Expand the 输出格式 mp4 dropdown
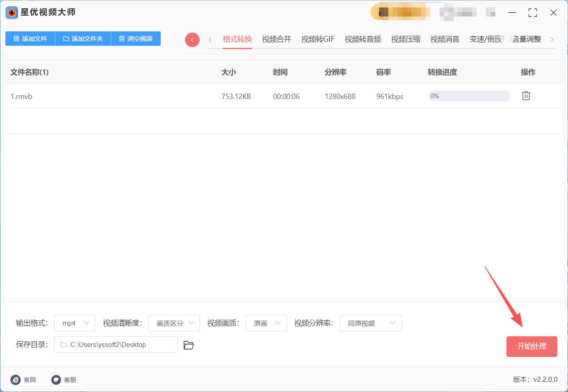The width and height of the screenshot is (568, 392). 75,323
